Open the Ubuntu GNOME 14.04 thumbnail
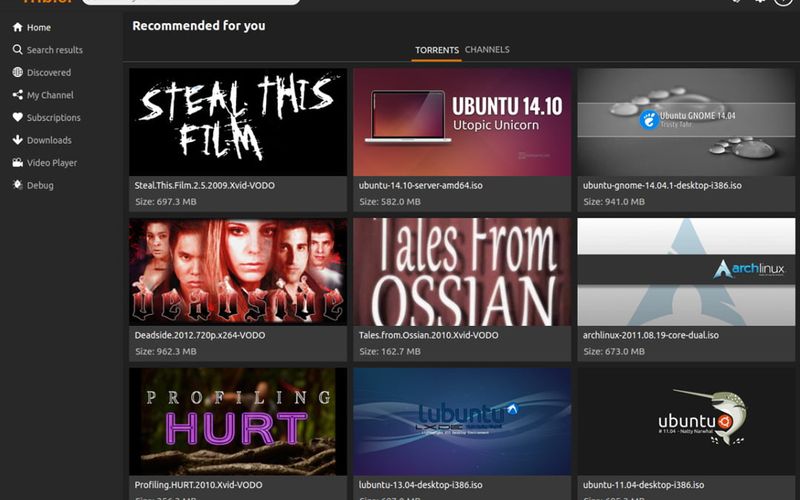The image size is (800, 500). click(x=686, y=122)
